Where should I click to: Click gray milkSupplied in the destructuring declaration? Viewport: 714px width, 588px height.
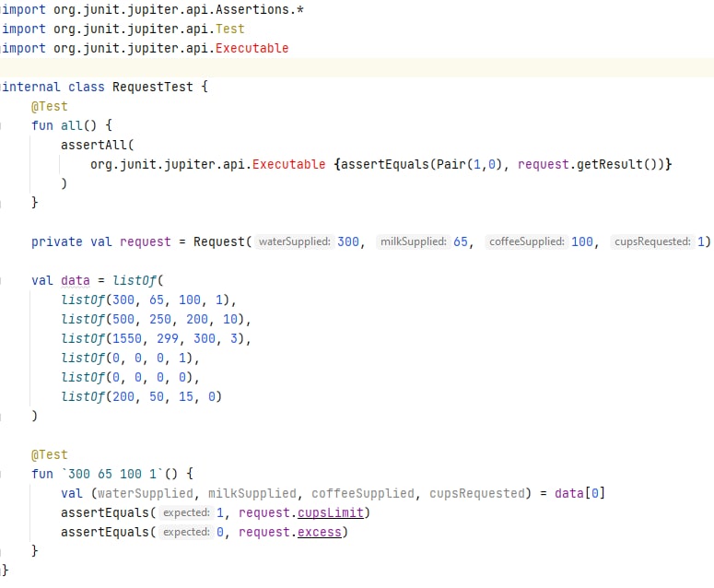[252, 494]
